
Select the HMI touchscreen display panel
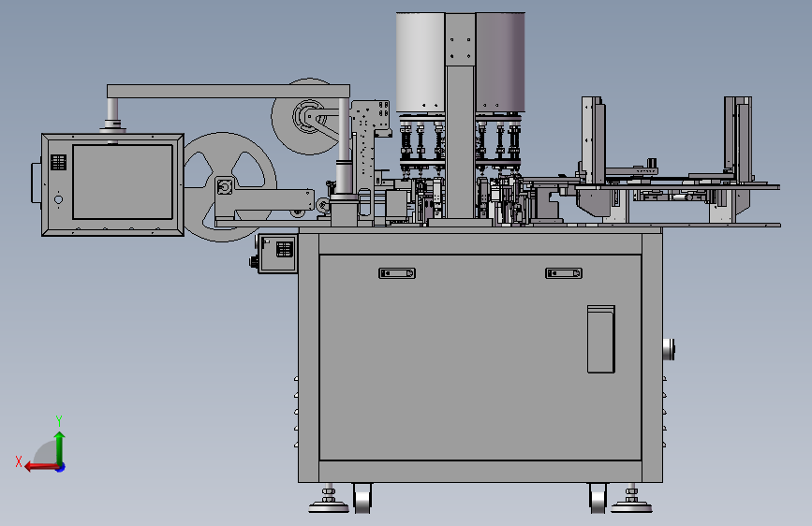pyautogui.click(x=123, y=182)
